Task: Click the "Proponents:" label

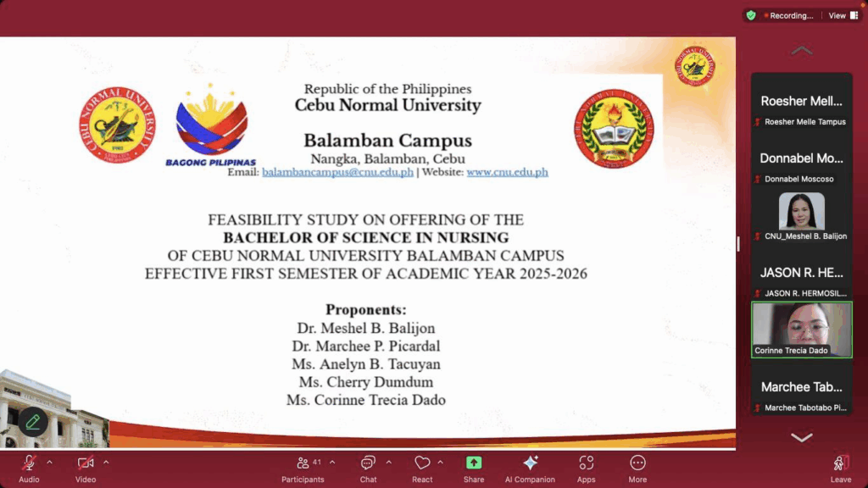Action: (366, 310)
